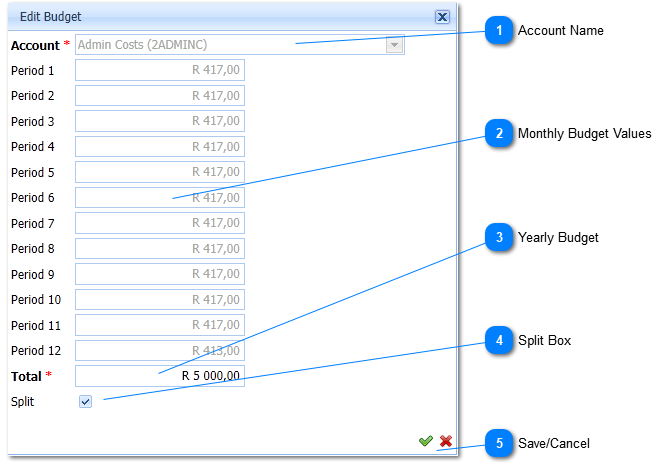
Task: Click the Account label
Action: 35,46
